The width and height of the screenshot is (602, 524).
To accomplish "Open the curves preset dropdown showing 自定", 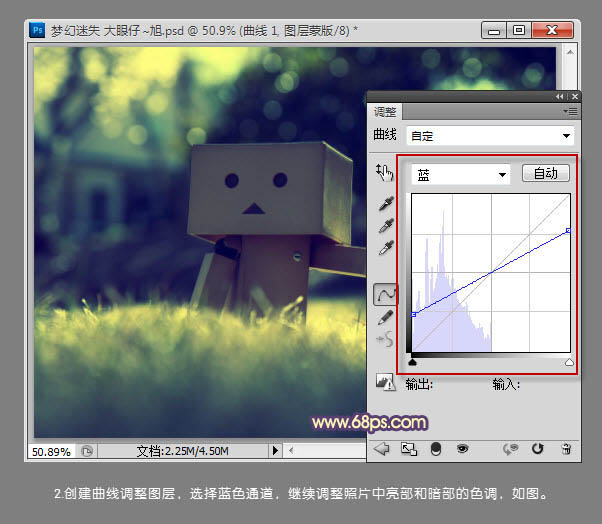I will click(490, 135).
